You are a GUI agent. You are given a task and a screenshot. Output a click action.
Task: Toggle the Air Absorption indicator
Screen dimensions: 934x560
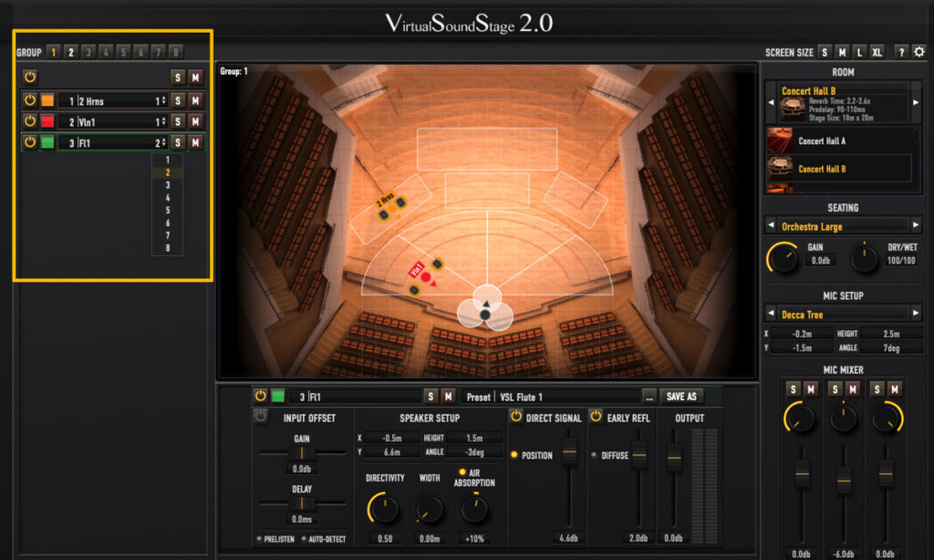(462, 472)
